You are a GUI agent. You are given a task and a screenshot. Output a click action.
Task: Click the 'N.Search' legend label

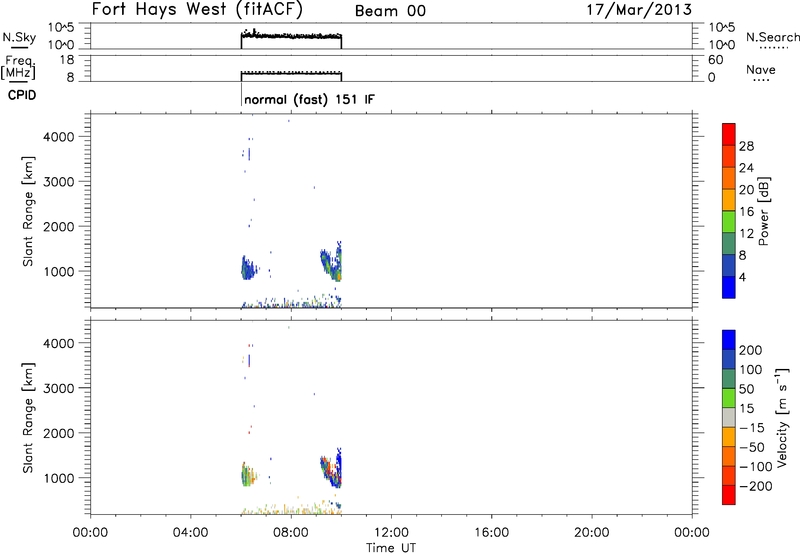pyautogui.click(x=772, y=37)
